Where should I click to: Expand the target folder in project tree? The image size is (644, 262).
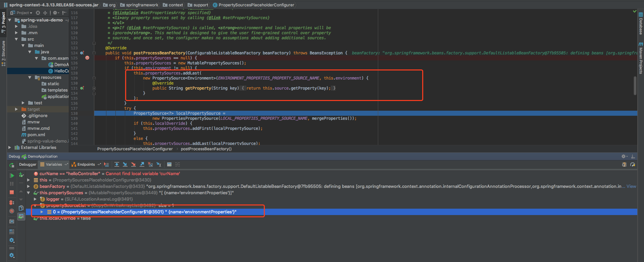(x=16, y=109)
